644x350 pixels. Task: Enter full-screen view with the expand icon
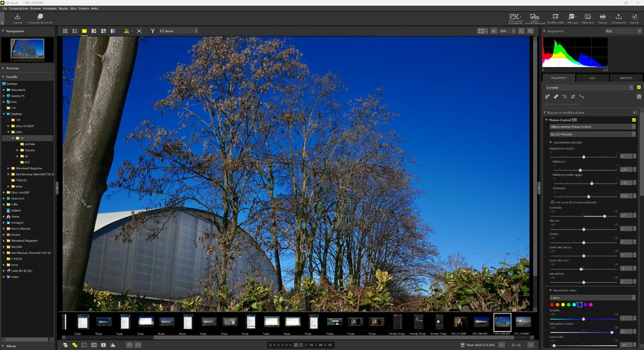click(139, 31)
